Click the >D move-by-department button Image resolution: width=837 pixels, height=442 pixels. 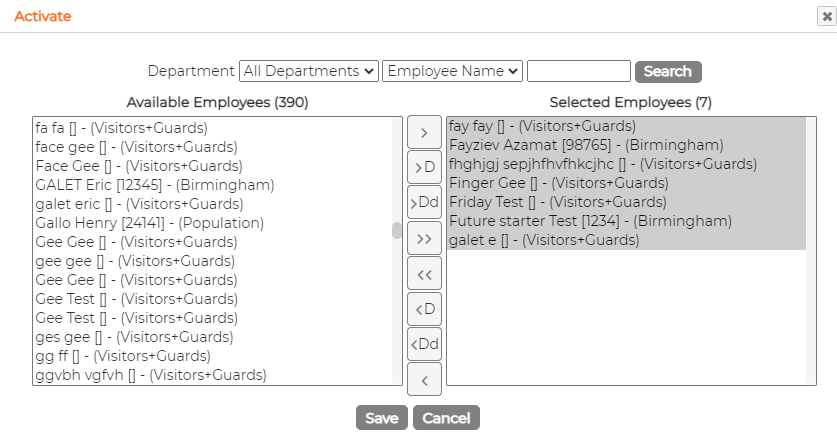click(424, 168)
